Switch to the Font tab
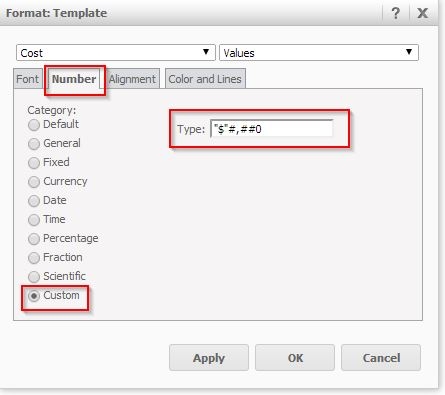Image resolution: width=445 pixels, height=395 pixels. coord(28,79)
